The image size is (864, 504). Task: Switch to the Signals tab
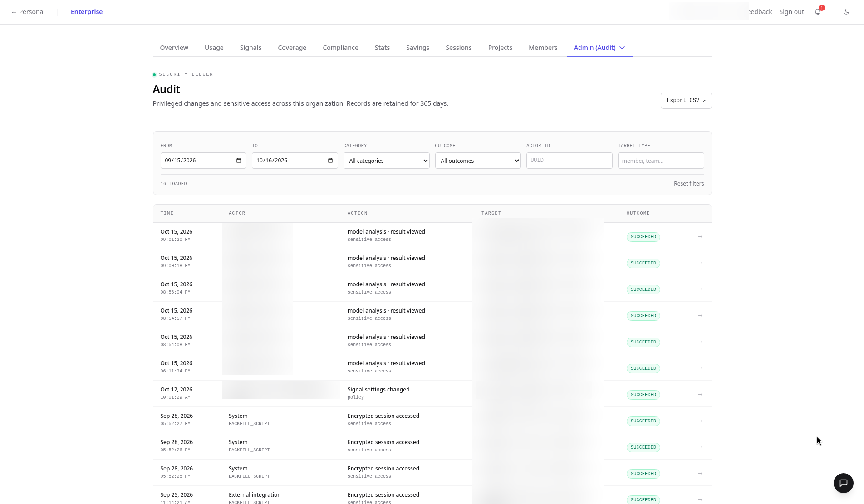click(x=250, y=48)
